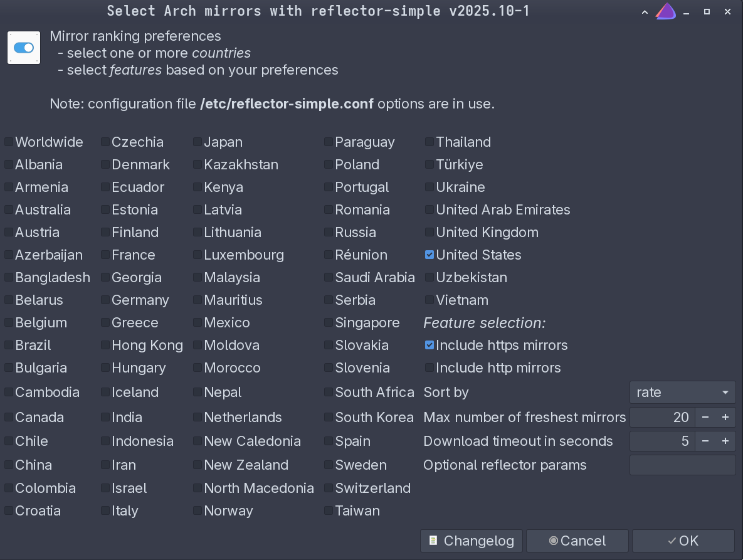
Task: Check the Paraguay checkbox
Action: [x=329, y=142]
